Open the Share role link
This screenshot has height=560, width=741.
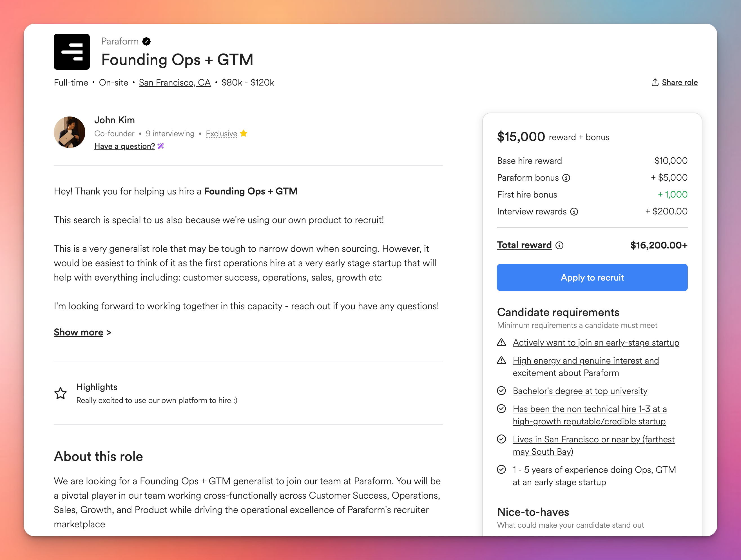(x=680, y=82)
